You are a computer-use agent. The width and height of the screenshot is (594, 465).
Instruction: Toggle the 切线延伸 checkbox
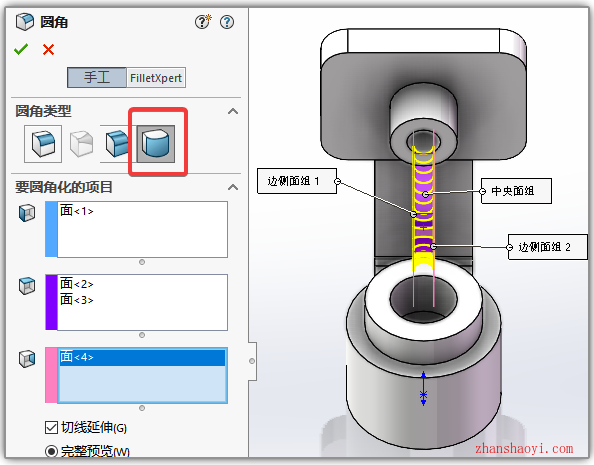click(51, 427)
